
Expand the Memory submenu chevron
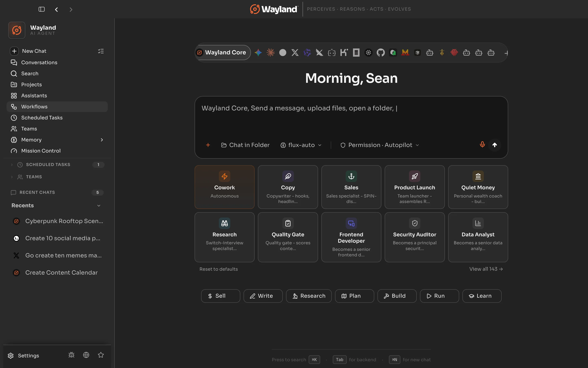(x=102, y=140)
